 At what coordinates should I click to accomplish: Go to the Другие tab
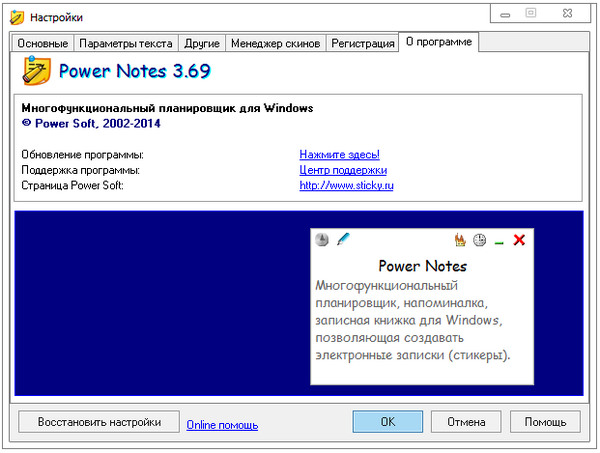[x=201, y=43]
